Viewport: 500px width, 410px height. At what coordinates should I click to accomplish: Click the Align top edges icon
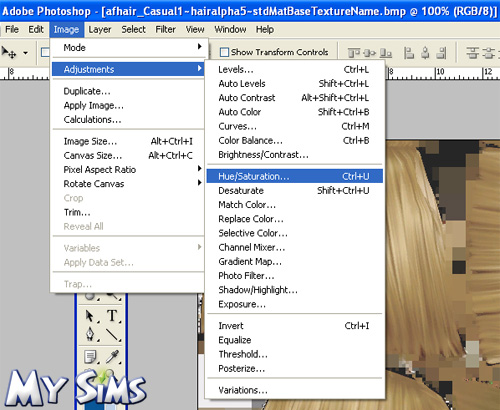(354, 53)
